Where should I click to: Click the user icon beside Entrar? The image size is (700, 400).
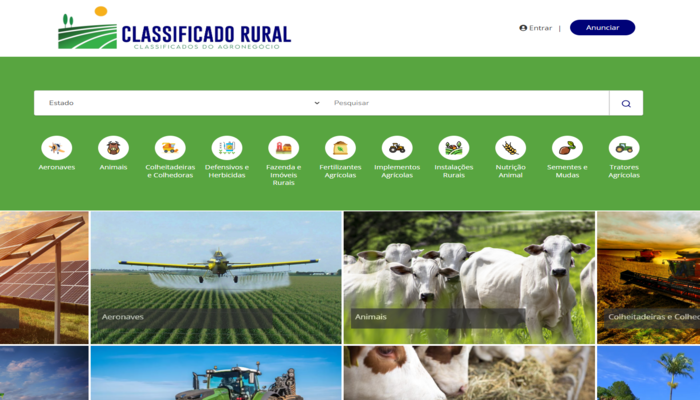pyautogui.click(x=523, y=28)
